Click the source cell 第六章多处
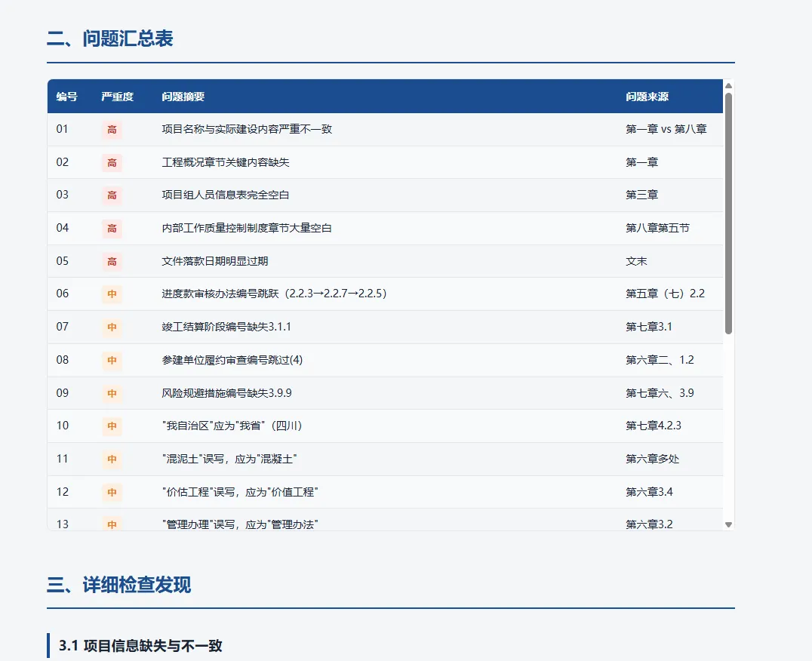The image size is (812, 661). [x=653, y=459]
